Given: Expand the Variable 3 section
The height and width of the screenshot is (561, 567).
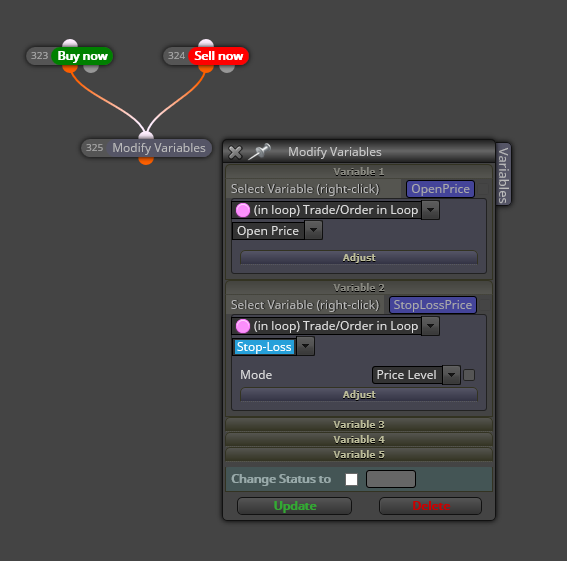Looking at the screenshot, I should tap(359, 424).
